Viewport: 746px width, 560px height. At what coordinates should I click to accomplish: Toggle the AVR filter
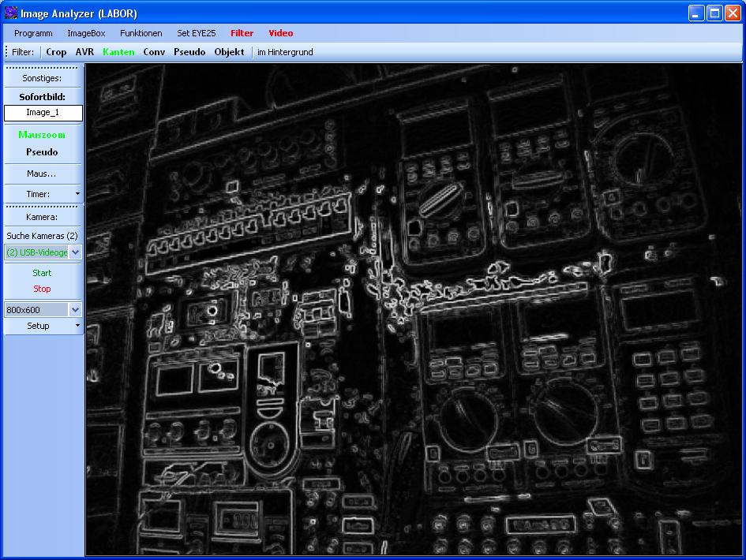click(x=84, y=52)
